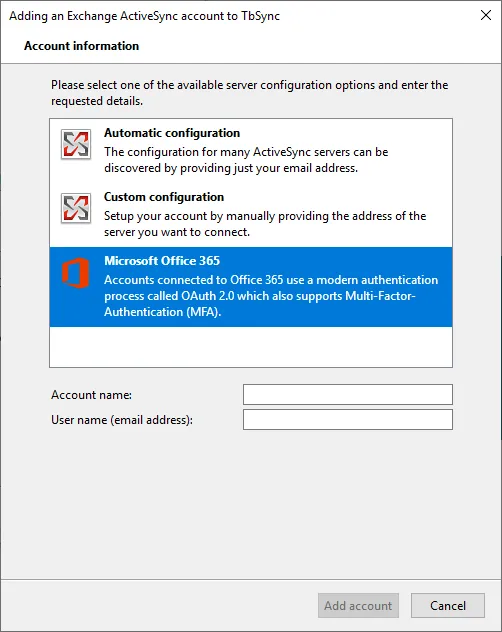Click the empty space below the Office 365 option
The height and width of the screenshot is (632, 502).
click(x=251, y=347)
